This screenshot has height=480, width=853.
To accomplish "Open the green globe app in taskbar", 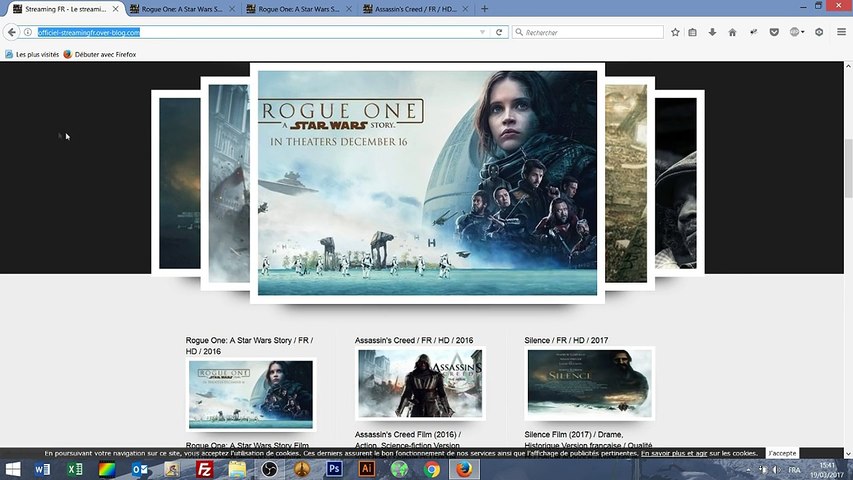I will click(x=399, y=469).
